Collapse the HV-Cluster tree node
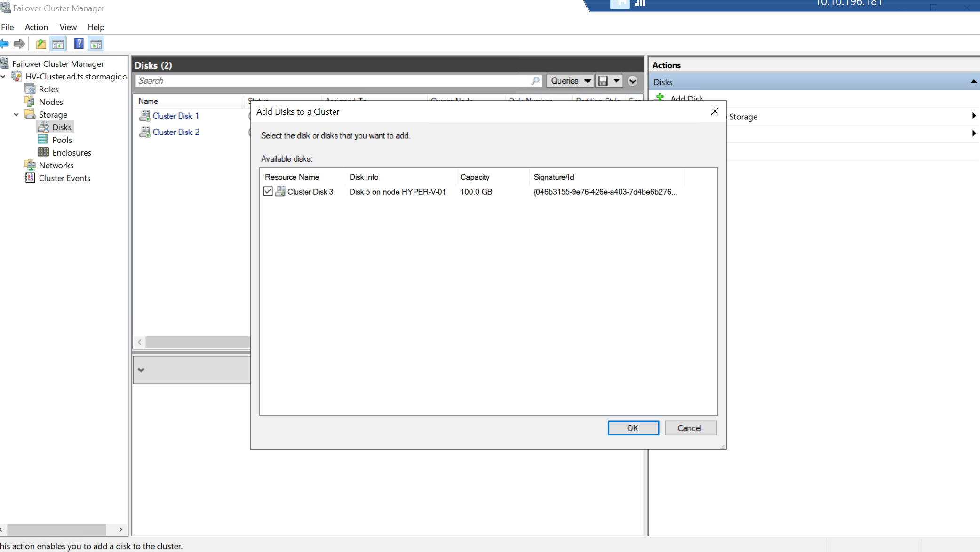The height and width of the screenshot is (552, 980). [3, 76]
